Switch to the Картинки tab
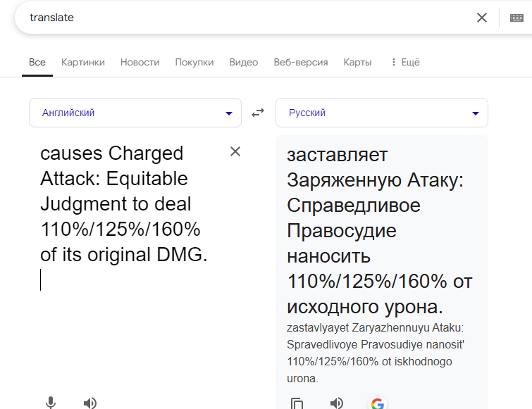Viewport: 532px width, 409px height. click(83, 63)
